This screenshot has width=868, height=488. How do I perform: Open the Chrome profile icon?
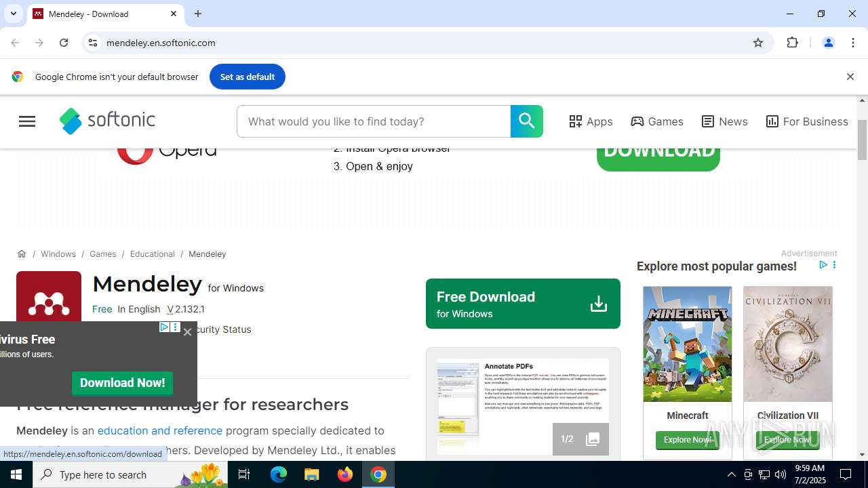point(829,43)
